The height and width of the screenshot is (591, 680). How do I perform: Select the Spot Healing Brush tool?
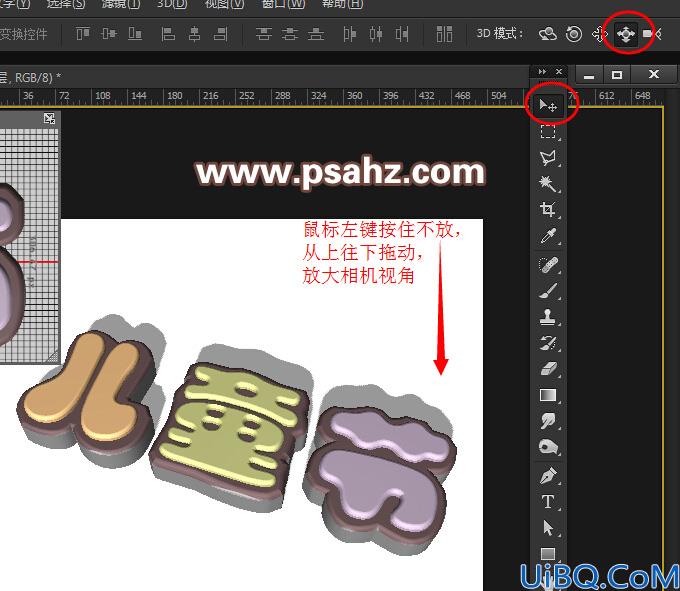pos(548,264)
